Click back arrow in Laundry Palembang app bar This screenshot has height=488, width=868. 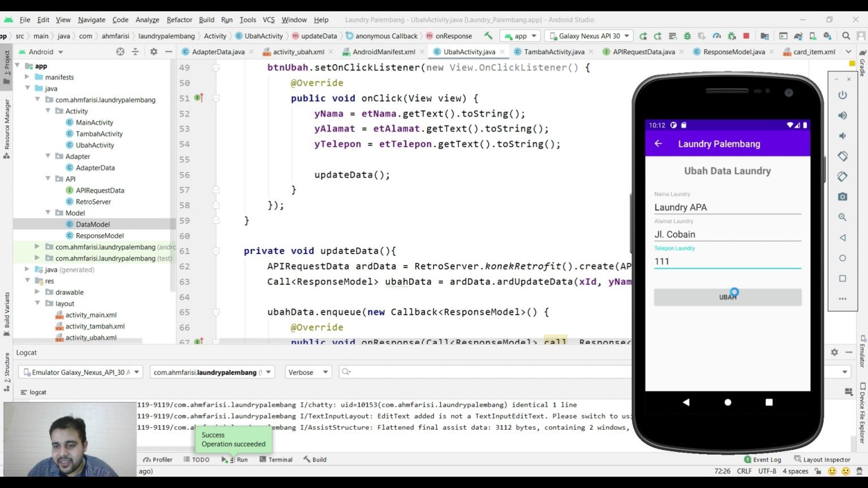click(658, 143)
